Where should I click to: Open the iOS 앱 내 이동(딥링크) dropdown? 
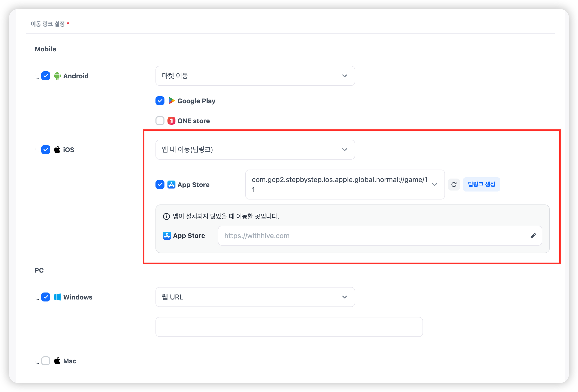click(x=255, y=150)
